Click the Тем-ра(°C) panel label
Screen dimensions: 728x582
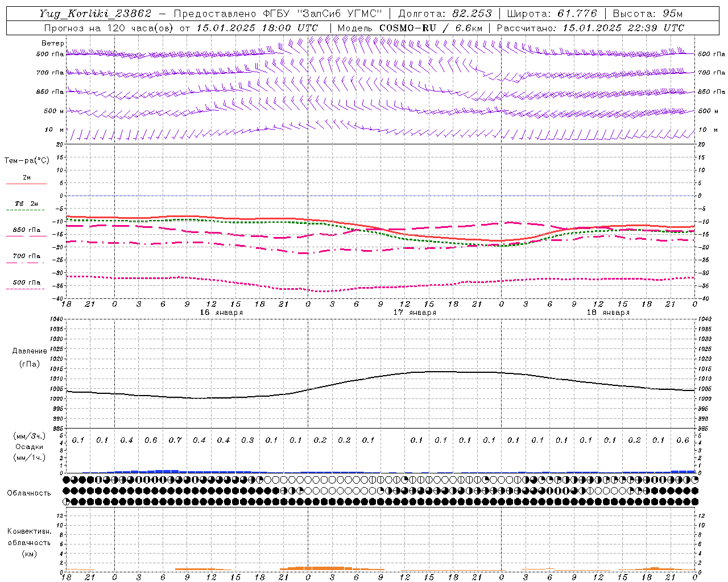[x=27, y=161]
